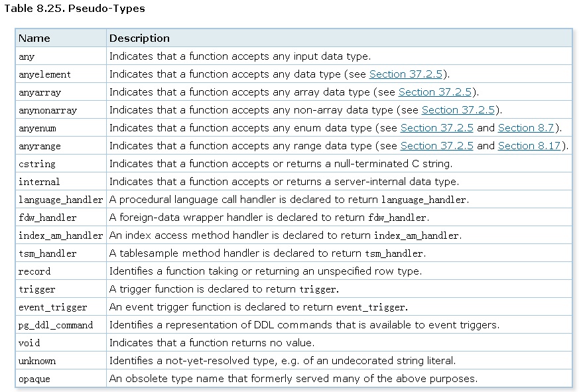This screenshot has width=581, height=392.
Task: Open the Section 8.7 link
Action: pyautogui.click(x=527, y=128)
